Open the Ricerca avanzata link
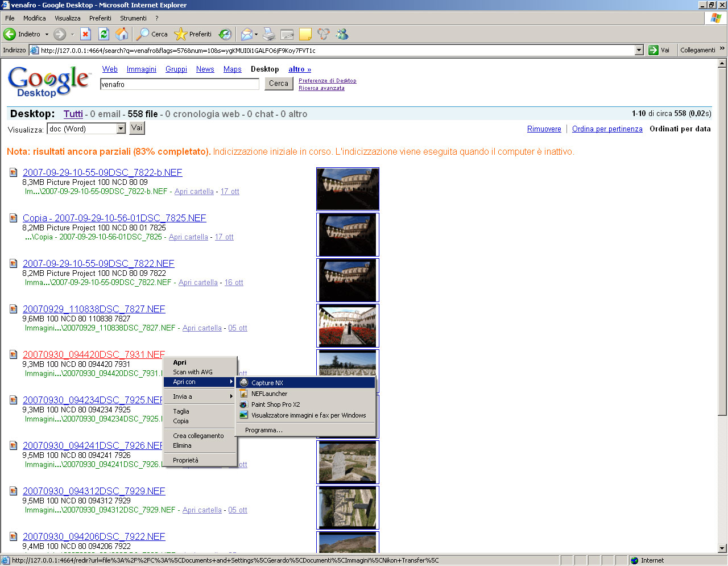This screenshot has width=728, height=566. (321, 88)
